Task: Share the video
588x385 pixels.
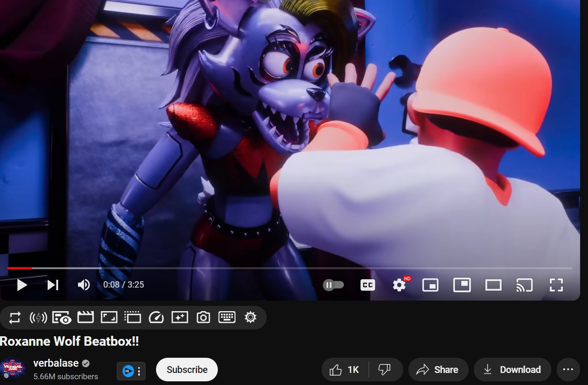Action: coord(438,370)
